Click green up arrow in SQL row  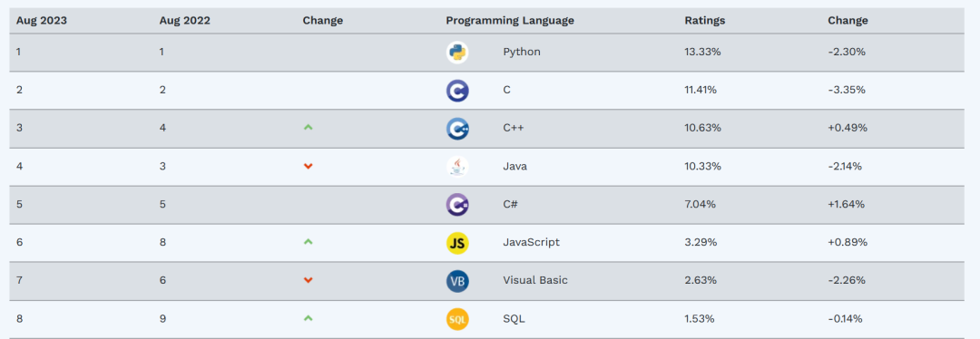308,318
